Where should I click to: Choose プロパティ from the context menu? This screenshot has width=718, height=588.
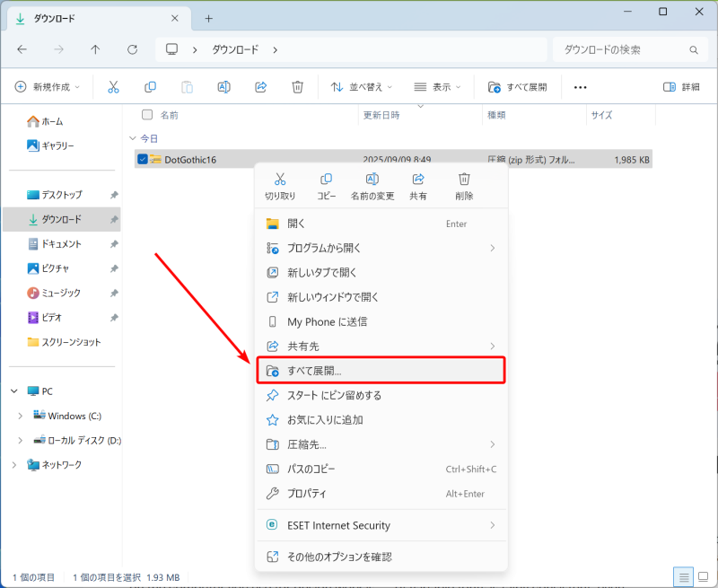(307, 494)
